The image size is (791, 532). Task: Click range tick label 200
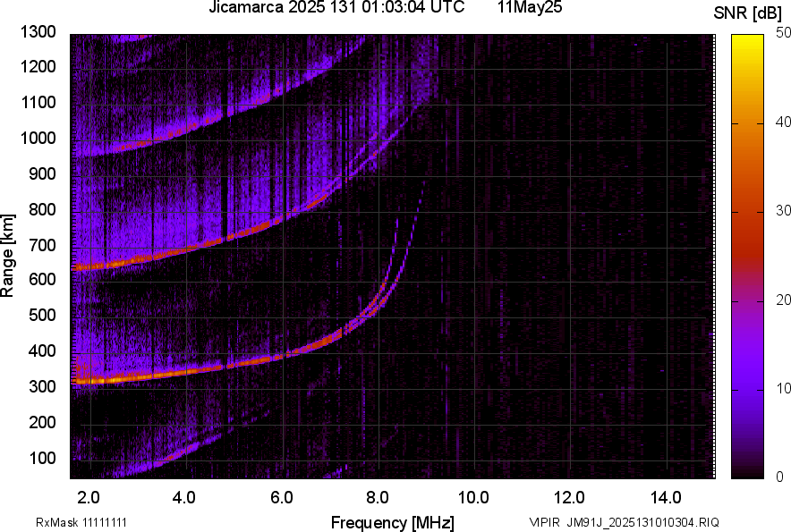(x=42, y=422)
